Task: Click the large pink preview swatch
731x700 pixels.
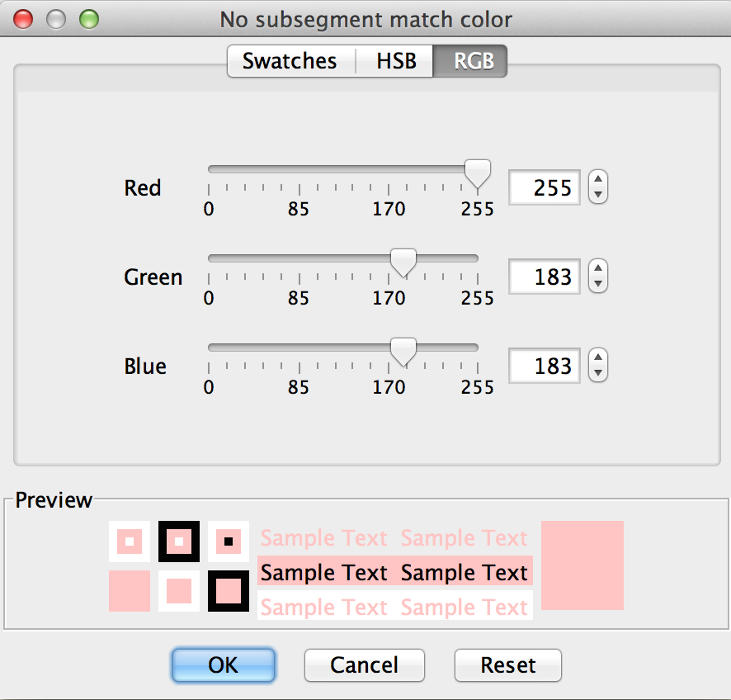Action: click(x=582, y=565)
